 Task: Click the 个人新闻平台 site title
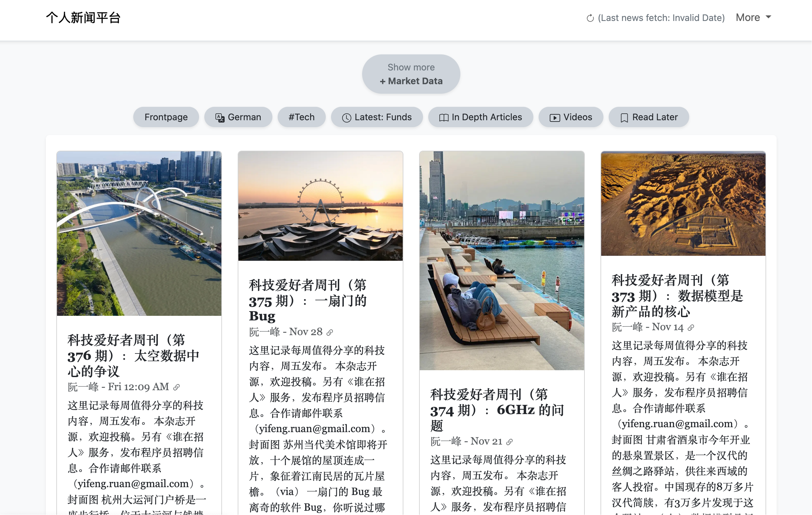click(x=83, y=18)
